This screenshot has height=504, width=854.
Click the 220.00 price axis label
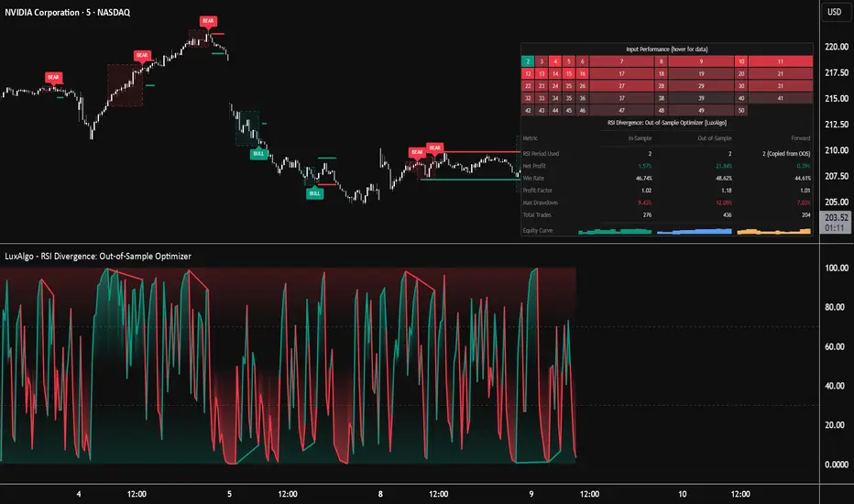pos(837,47)
